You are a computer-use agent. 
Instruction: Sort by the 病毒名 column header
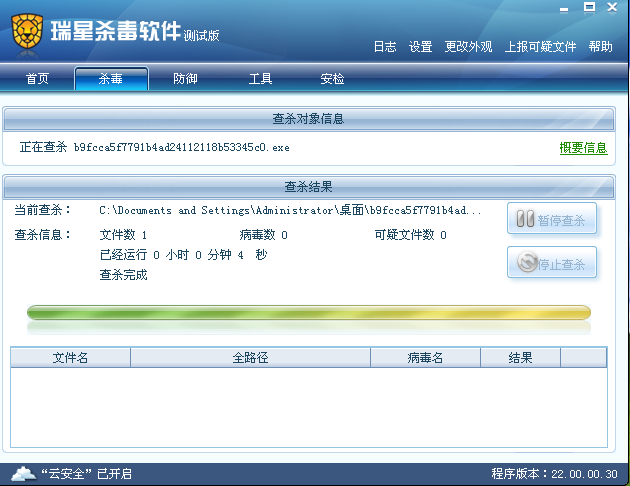[425, 357]
